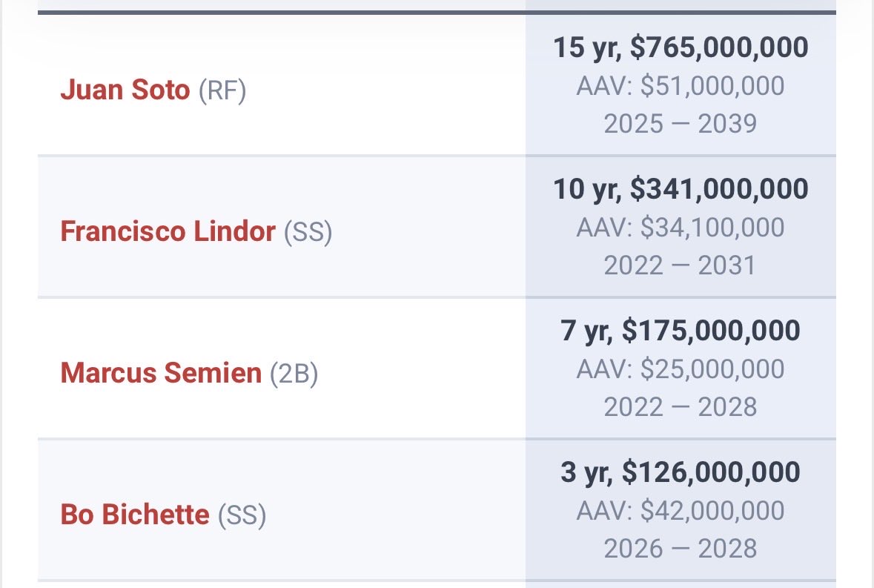The image size is (874, 588).
Task: Click the 7 yr, $175,000,000 contract text
Action: pyautogui.click(x=681, y=331)
